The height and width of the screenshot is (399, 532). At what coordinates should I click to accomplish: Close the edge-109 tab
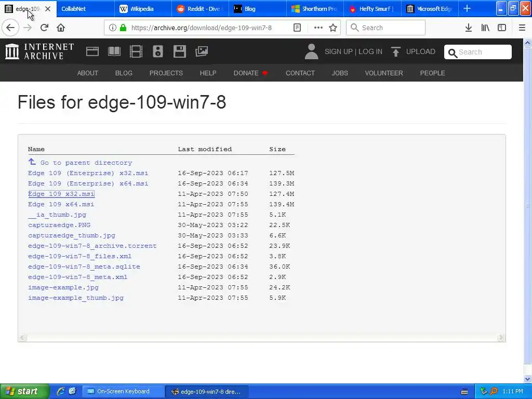48,9
